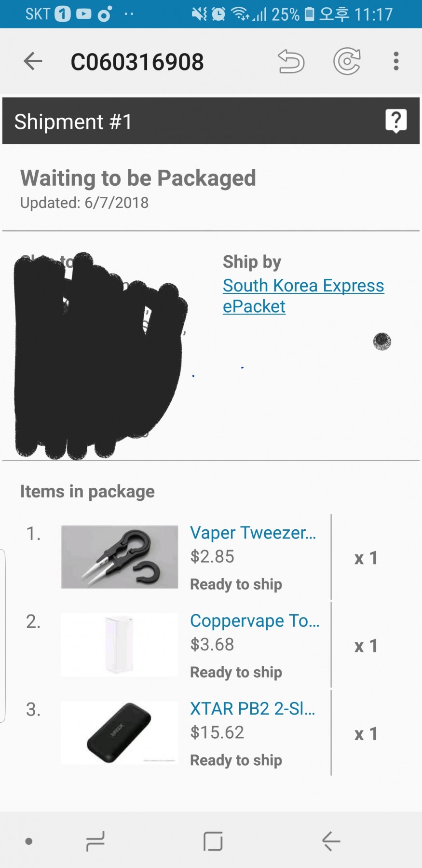This screenshot has width=422, height=868.
Task: Tap the Shipment #1 header bar
Action: [211, 121]
